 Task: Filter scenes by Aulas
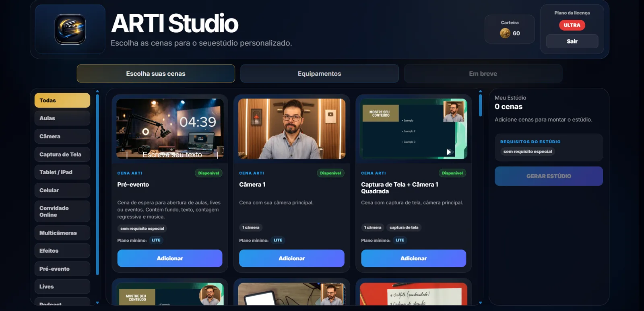tap(62, 118)
